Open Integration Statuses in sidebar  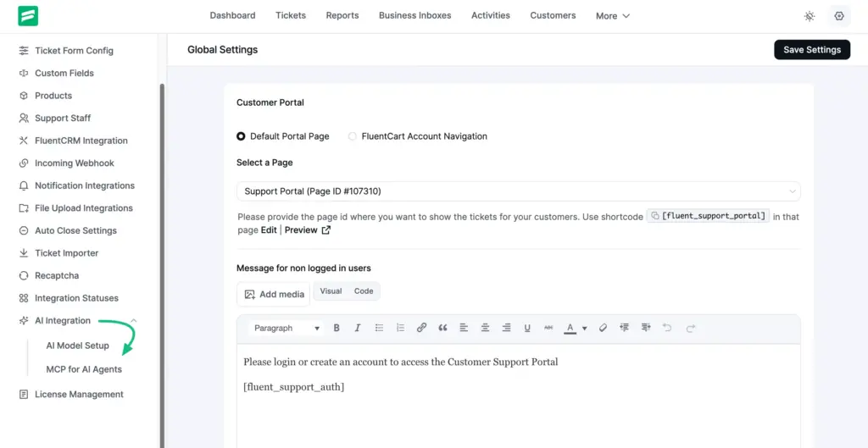pos(76,298)
